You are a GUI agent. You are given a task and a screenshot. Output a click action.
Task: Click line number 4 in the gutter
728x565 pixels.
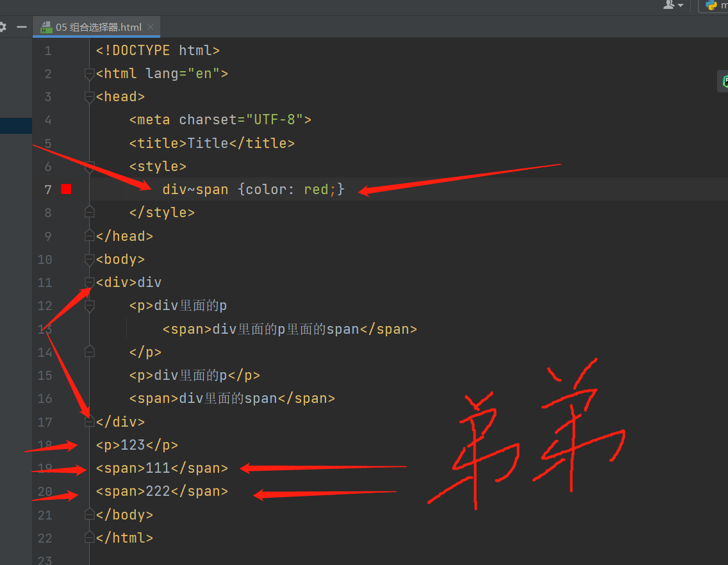pyautogui.click(x=48, y=120)
